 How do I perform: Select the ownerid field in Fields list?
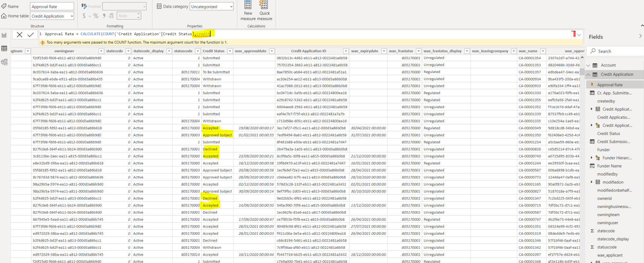click(x=604, y=198)
